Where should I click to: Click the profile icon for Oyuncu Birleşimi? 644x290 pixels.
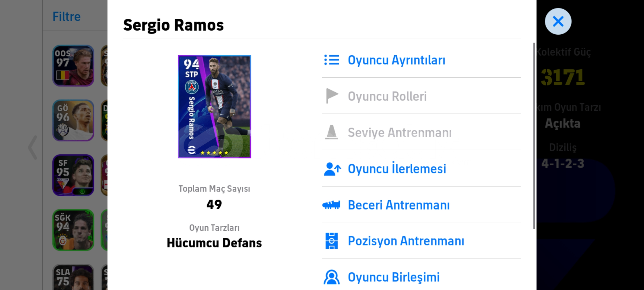point(332,277)
